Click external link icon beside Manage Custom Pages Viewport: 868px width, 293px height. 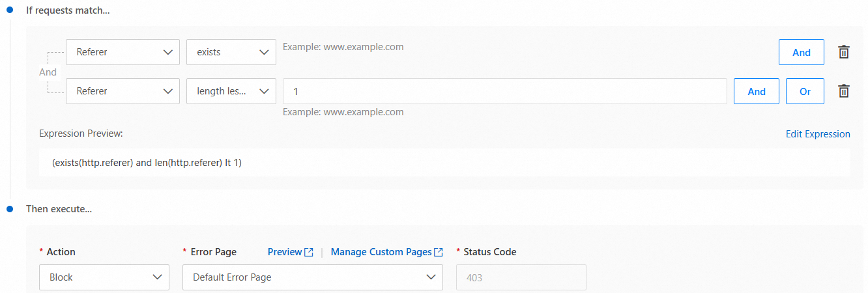439,252
